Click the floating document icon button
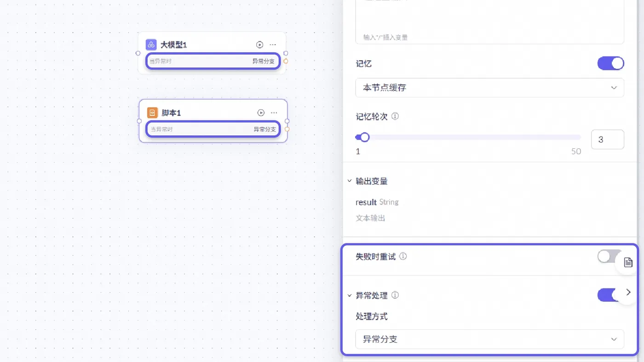644x362 pixels. click(x=628, y=262)
